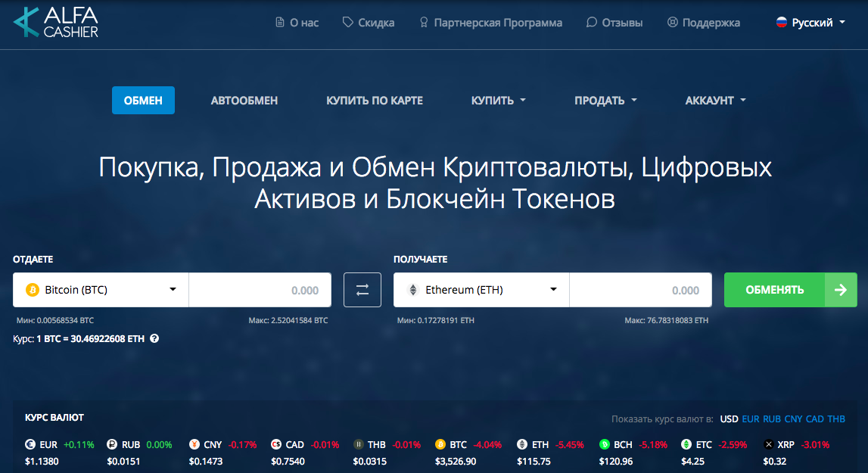Click the BTC orange icon in rates bar
This screenshot has height=473, width=868.
440,444
